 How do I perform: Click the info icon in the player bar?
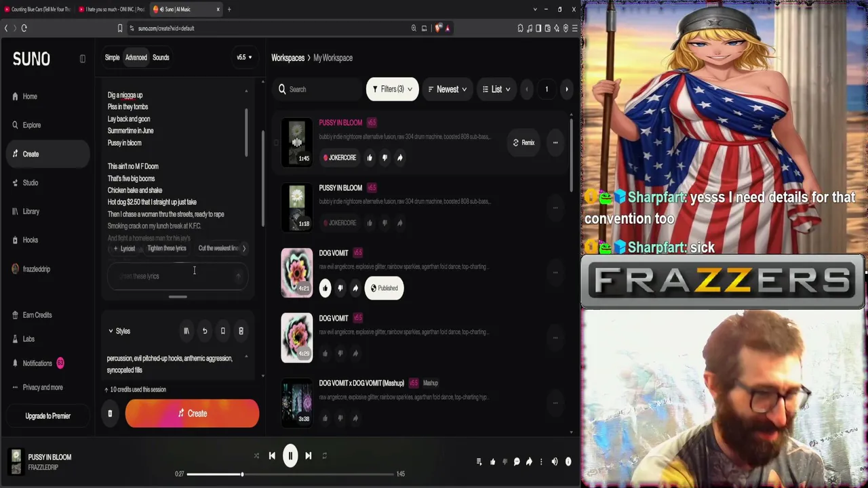[568, 462]
